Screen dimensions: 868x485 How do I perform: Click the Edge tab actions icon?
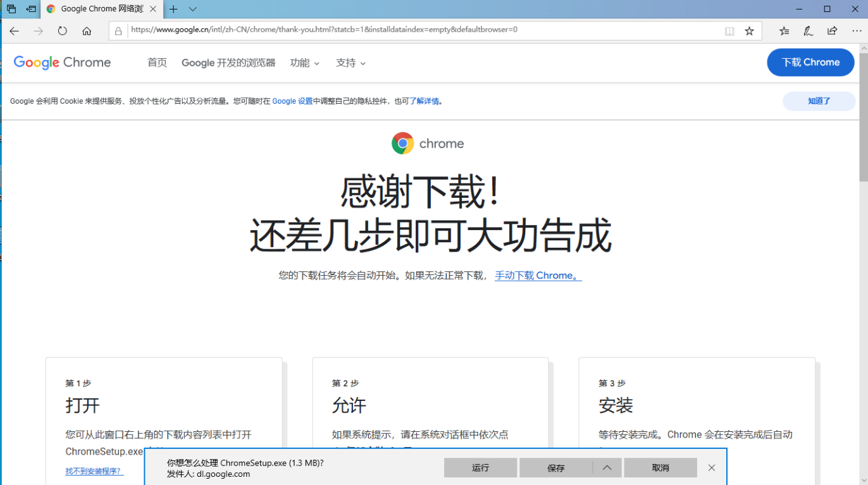[x=11, y=9]
